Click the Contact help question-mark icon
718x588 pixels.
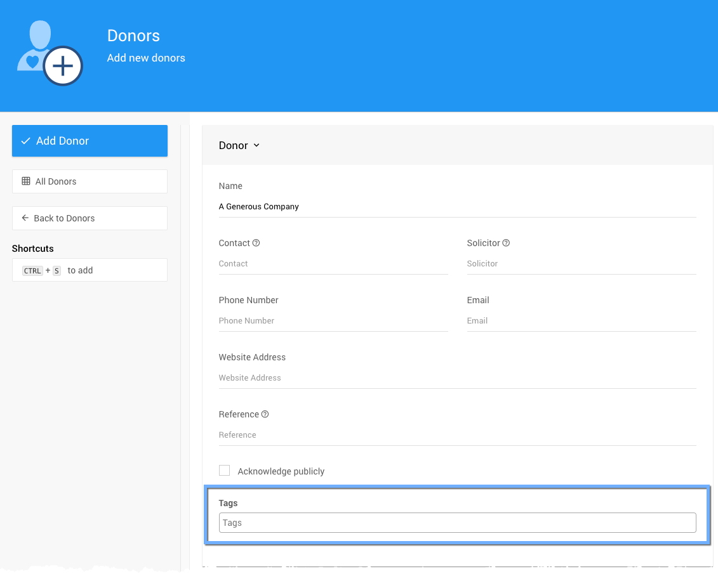256,243
